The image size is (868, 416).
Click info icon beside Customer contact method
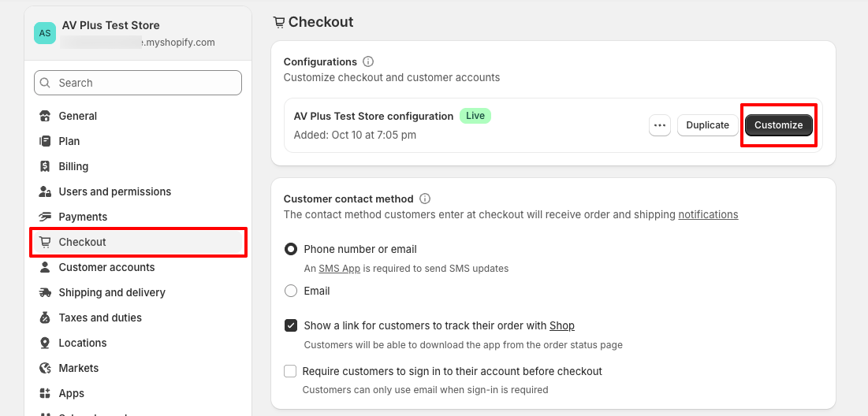tap(425, 199)
